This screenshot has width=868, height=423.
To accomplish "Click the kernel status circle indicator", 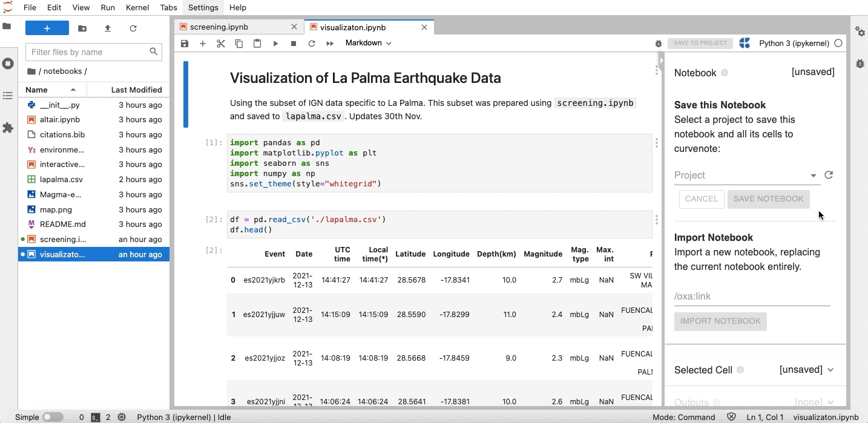I will coord(838,43).
